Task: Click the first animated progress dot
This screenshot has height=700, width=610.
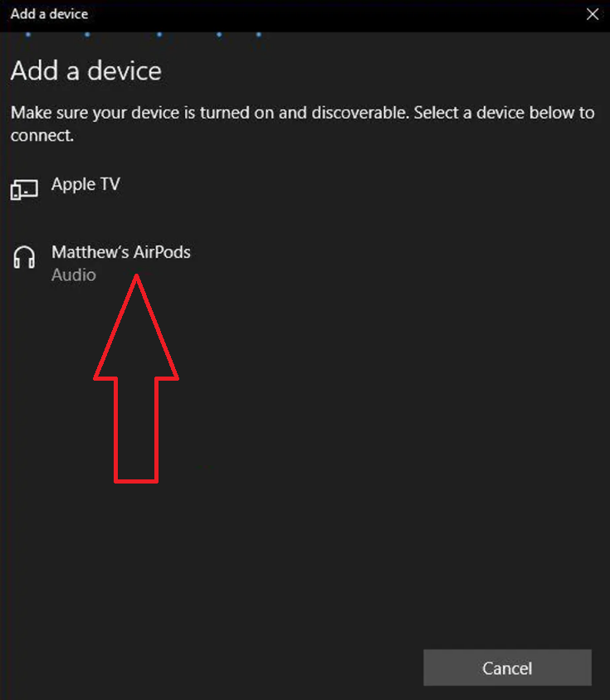Action: 27,34
